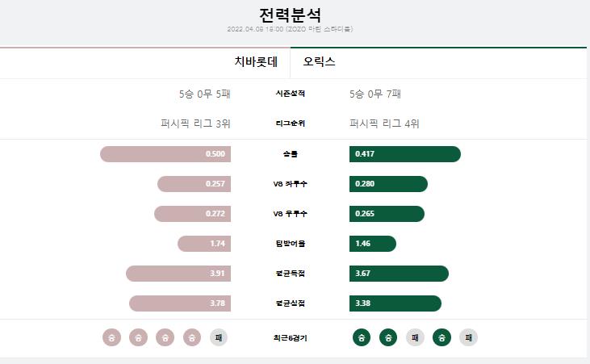Click the green 0.417 win rate bar
The height and width of the screenshot is (364, 590).
[405, 154]
